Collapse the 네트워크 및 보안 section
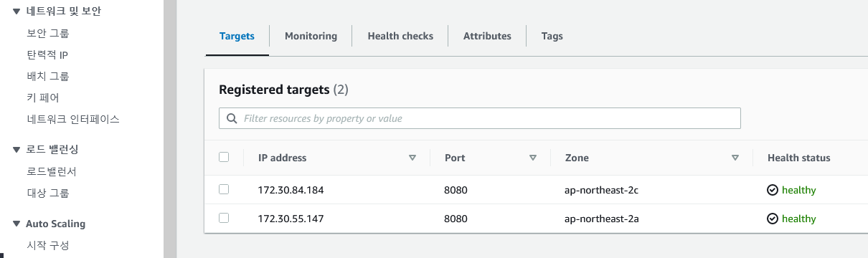 coord(16,11)
